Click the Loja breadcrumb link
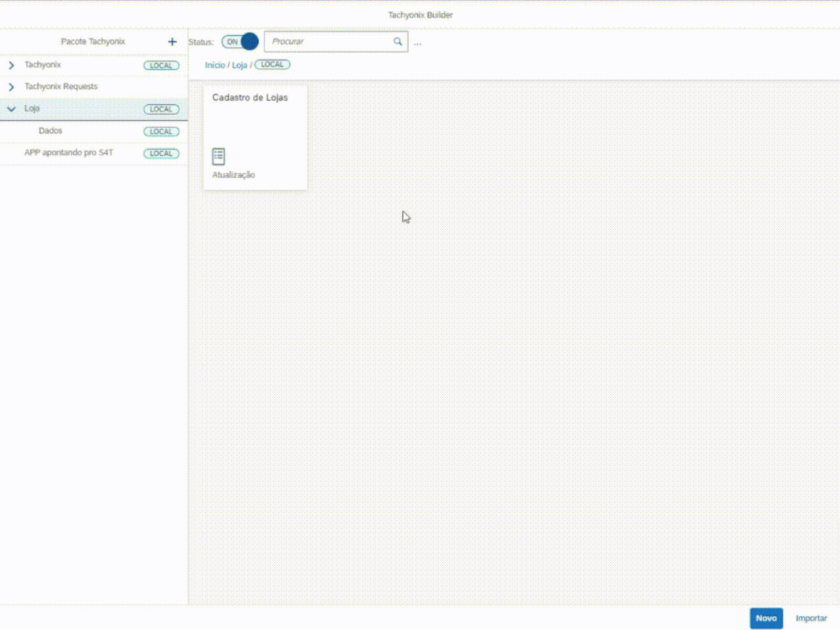The height and width of the screenshot is (630, 840). pyautogui.click(x=239, y=66)
